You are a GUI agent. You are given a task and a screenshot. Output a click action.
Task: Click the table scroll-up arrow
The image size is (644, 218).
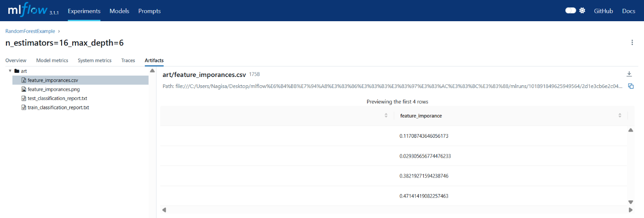click(x=631, y=130)
